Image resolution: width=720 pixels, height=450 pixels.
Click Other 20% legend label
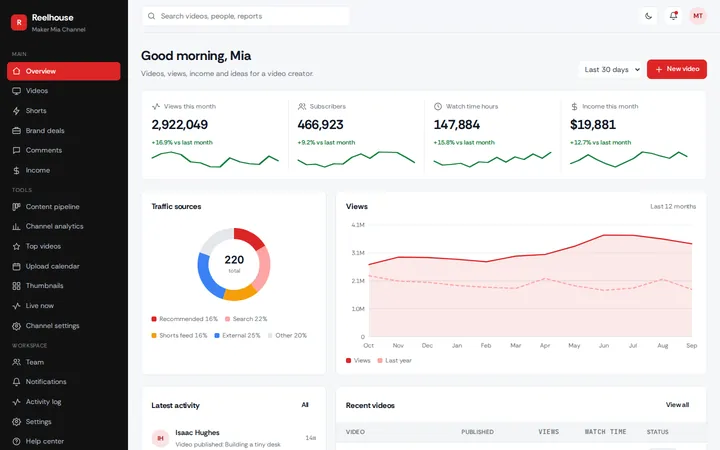[x=291, y=336]
